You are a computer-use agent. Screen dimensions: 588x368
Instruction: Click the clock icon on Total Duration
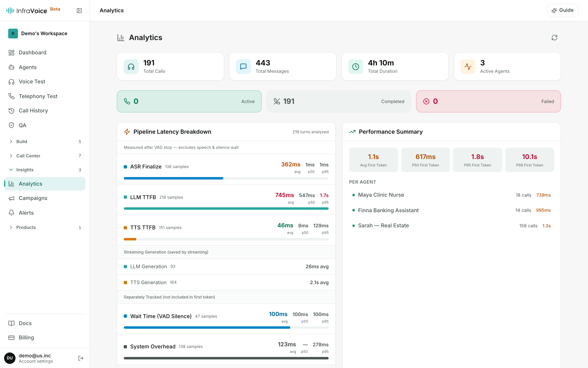355,66
